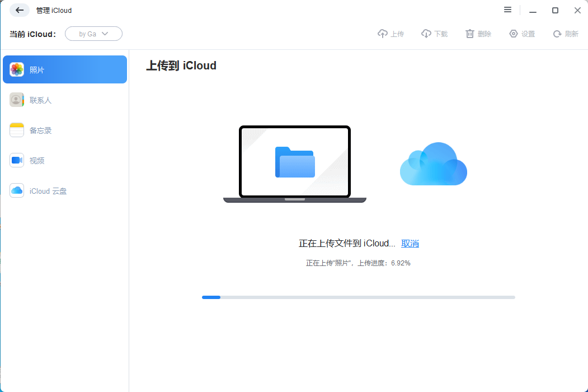
Task: Open the iCloud 云盘 sidebar icon
Action: (x=16, y=190)
